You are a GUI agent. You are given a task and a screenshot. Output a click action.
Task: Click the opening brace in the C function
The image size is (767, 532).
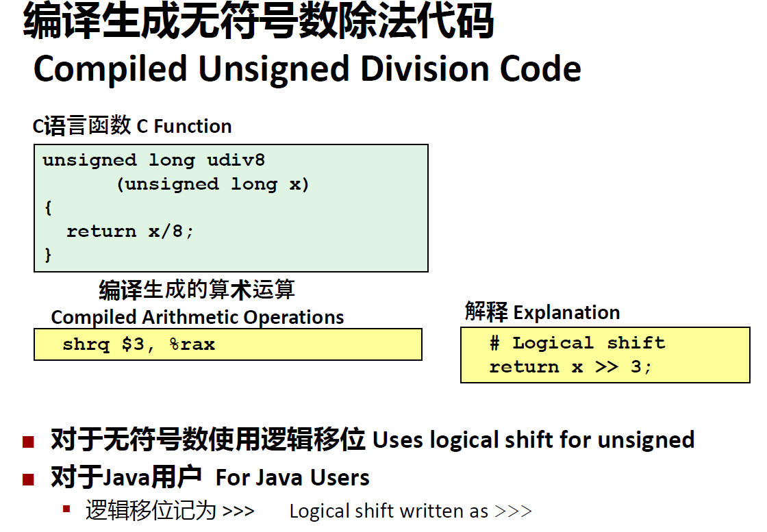(48, 208)
